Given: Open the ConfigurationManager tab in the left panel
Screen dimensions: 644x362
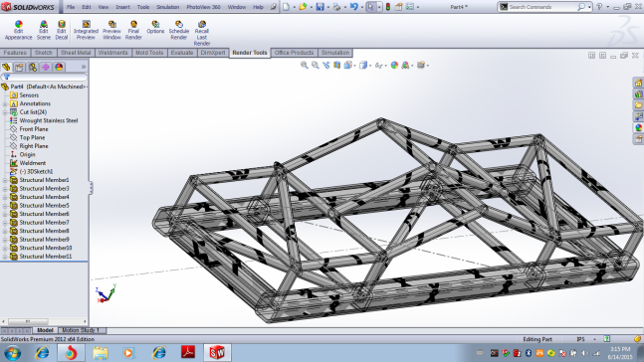Looking at the screenshot, I should [x=33, y=67].
